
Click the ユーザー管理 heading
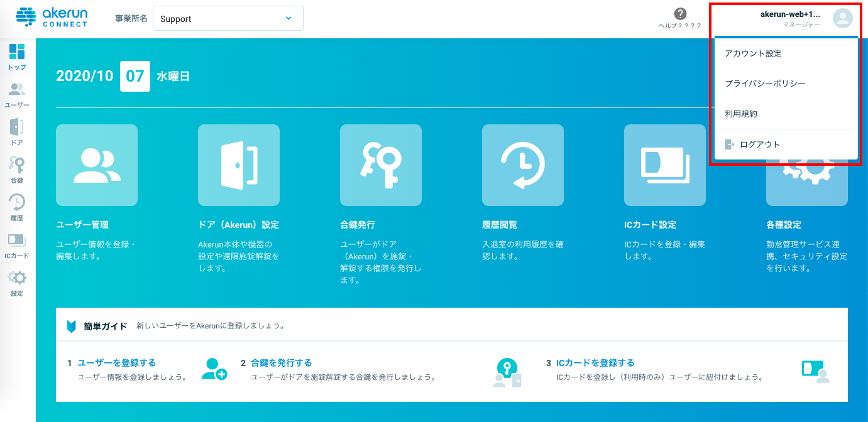click(82, 225)
